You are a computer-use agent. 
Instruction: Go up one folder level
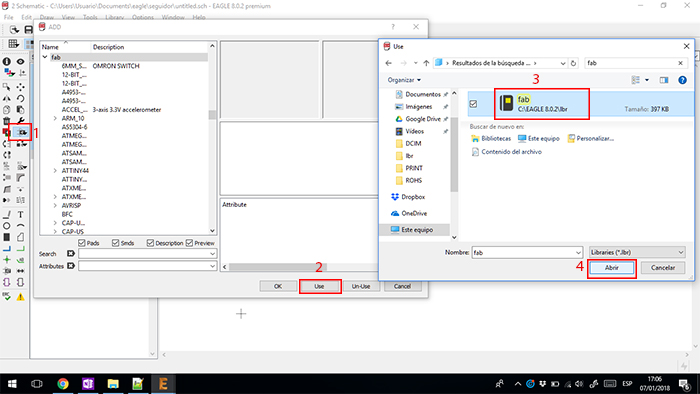pyautogui.click(x=426, y=63)
